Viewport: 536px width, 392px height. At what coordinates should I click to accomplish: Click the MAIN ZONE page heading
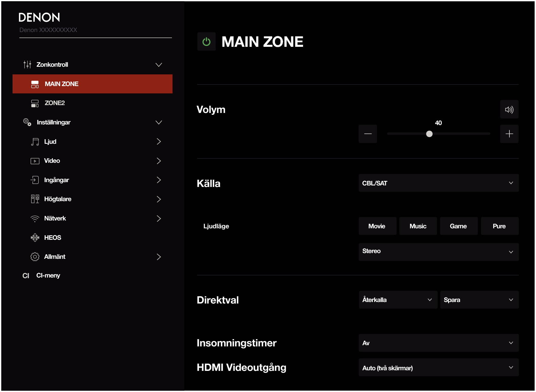[262, 42]
